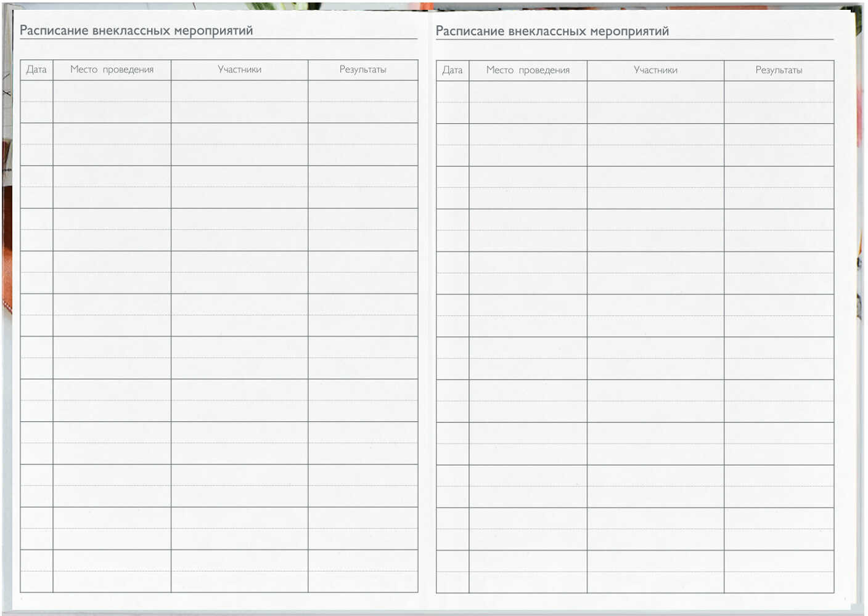The image size is (868, 616).
Task: Select first 'Результаты' cell on right page
Action: point(779,102)
